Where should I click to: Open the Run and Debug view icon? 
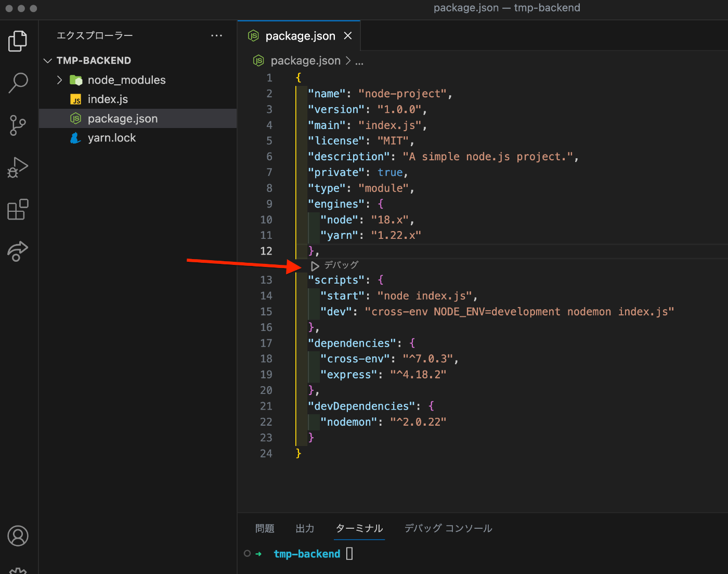(x=18, y=168)
